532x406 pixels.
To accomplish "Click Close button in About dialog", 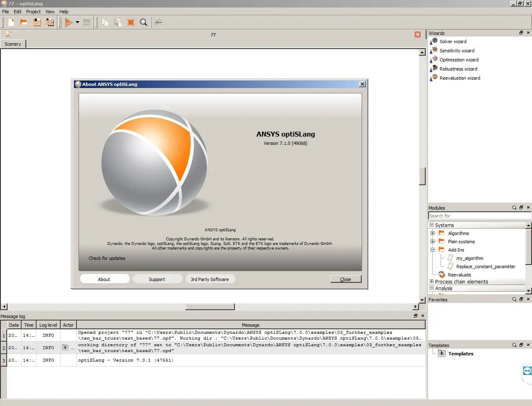I will (346, 279).
